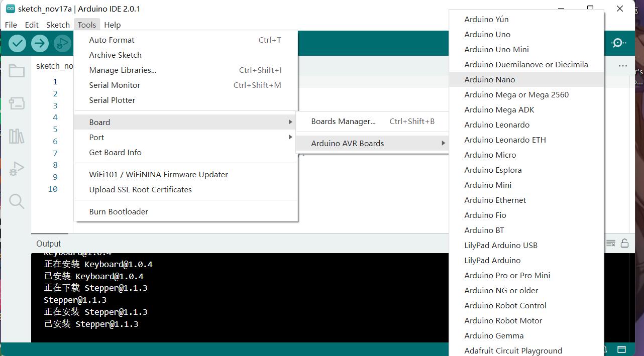Click Boards Manager... menu entry

343,121
